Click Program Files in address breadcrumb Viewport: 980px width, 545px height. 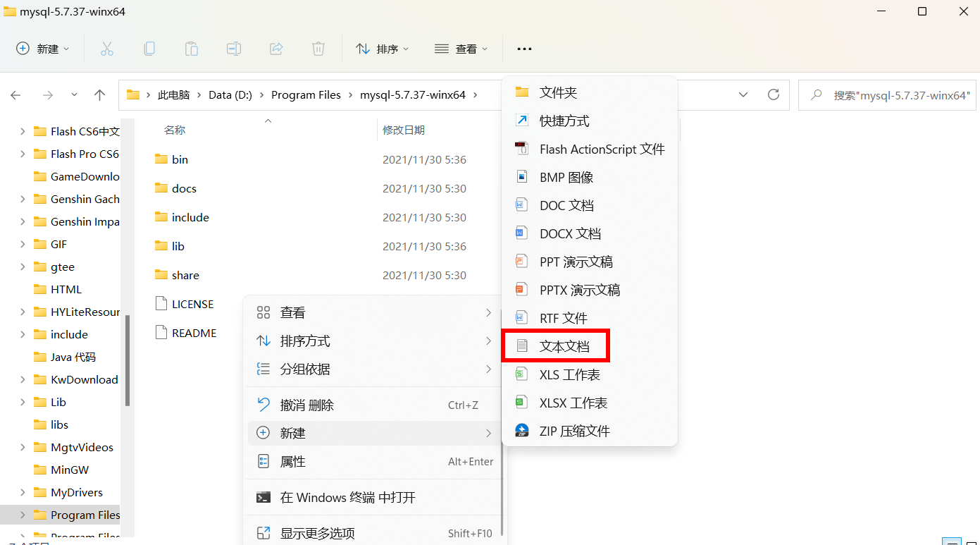(x=306, y=95)
